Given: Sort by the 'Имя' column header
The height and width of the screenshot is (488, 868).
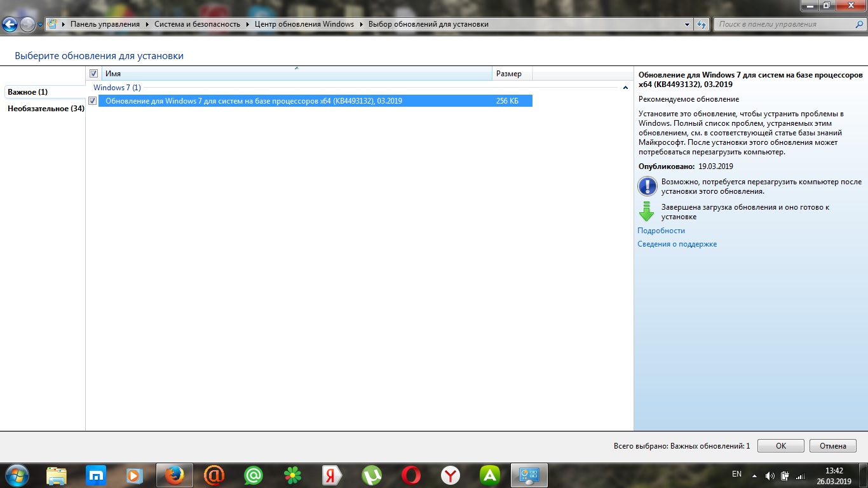Looking at the screenshot, I should 297,74.
